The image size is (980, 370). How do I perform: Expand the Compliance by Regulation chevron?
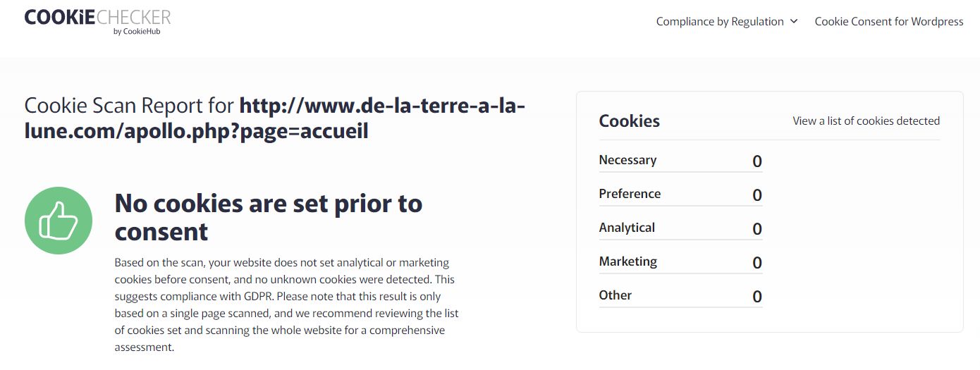point(794,21)
